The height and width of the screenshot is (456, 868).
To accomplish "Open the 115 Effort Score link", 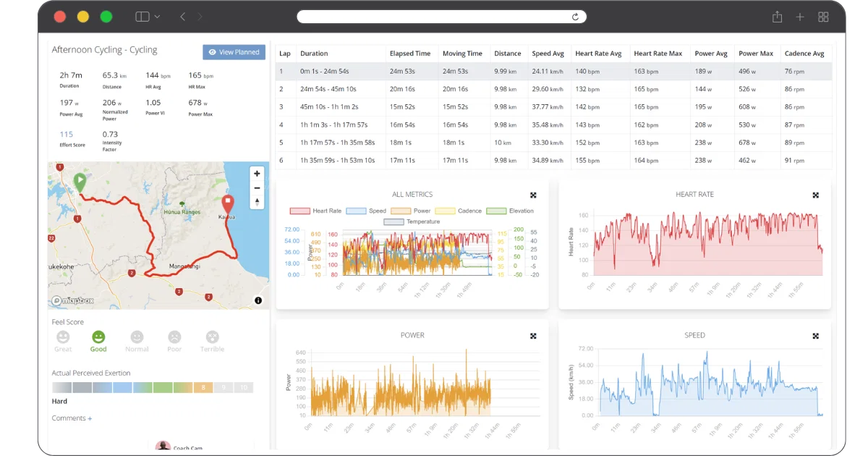I will pos(67,134).
